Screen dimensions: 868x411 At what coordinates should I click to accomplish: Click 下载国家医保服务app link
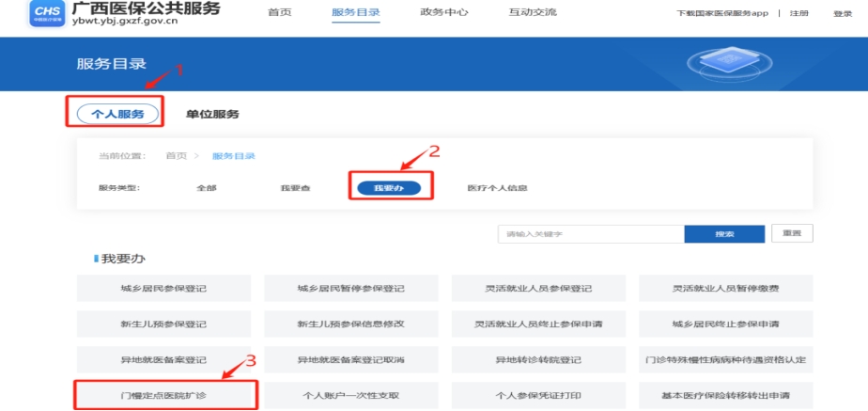pos(721,14)
